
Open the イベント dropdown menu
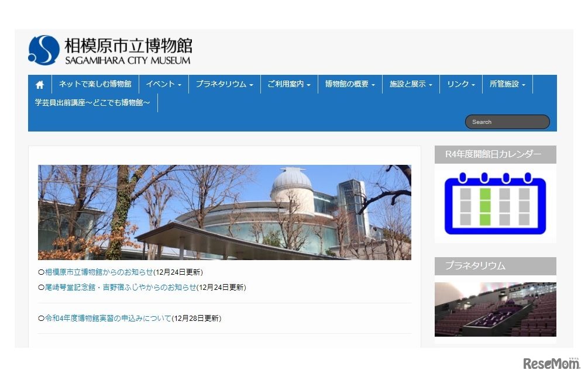pyautogui.click(x=163, y=84)
